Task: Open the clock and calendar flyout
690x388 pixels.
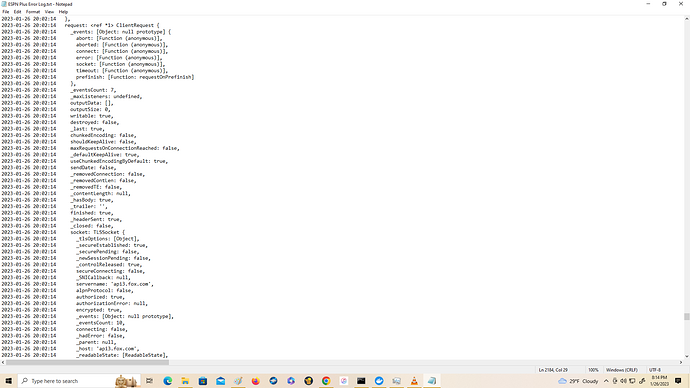Action: coord(659,381)
